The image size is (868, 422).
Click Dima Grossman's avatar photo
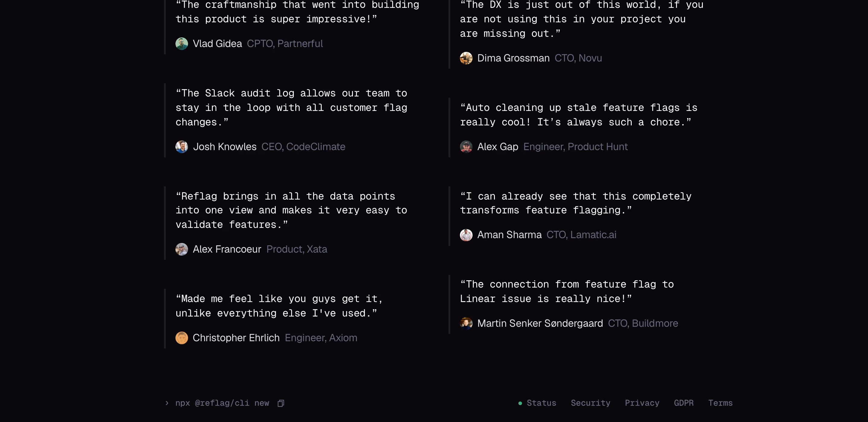tap(466, 58)
